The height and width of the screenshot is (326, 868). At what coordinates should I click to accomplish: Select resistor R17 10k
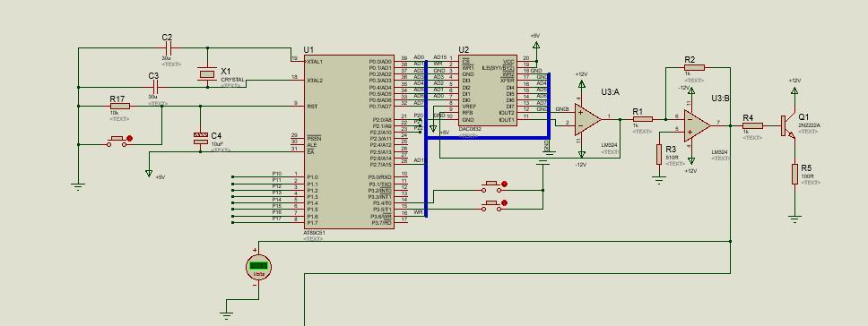(x=119, y=106)
